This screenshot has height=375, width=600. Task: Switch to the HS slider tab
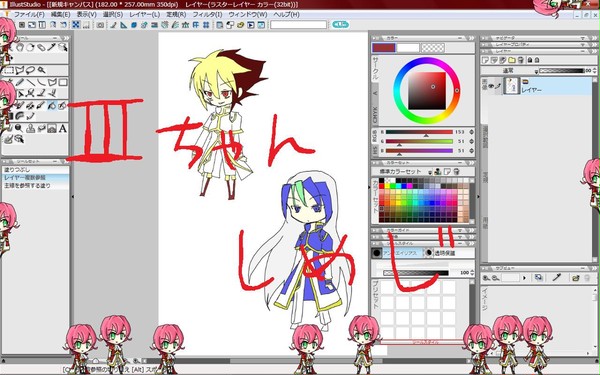[375, 150]
